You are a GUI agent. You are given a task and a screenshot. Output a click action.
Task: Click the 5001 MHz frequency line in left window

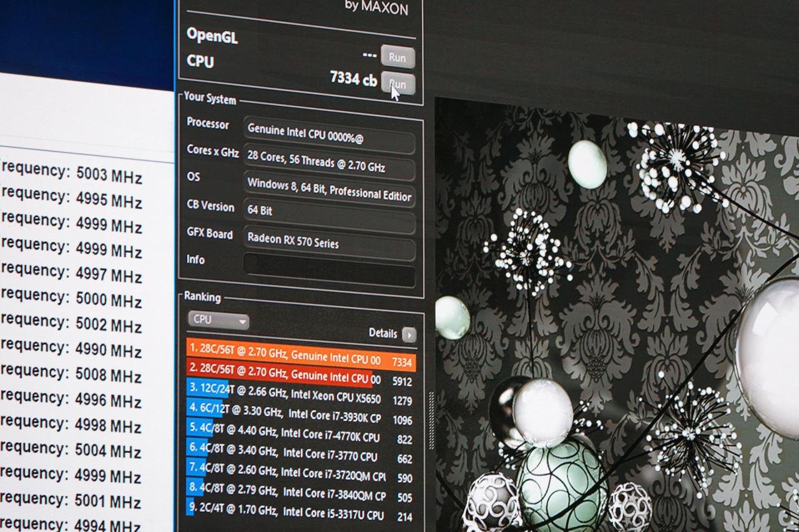pyautogui.click(x=71, y=500)
